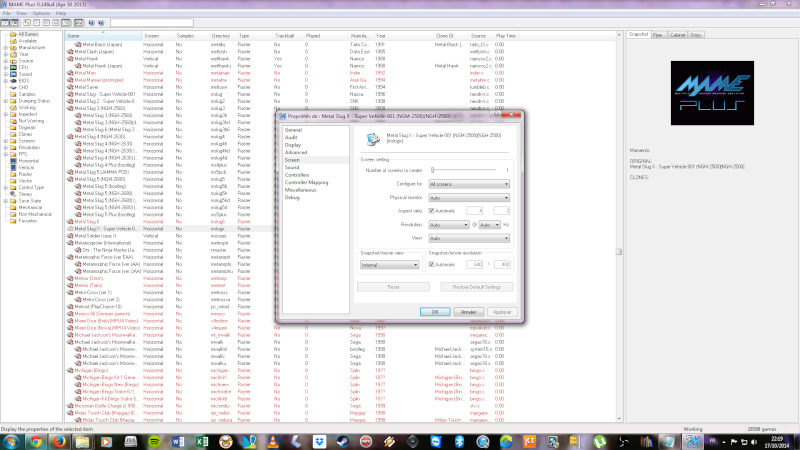Click the snapshot width field showing 640

click(x=474, y=264)
